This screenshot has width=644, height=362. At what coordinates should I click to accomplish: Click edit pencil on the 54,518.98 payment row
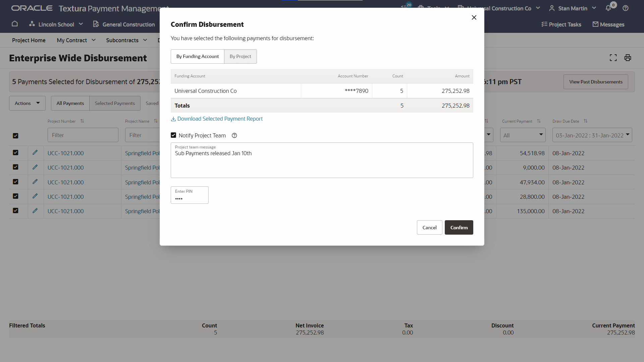point(35,153)
